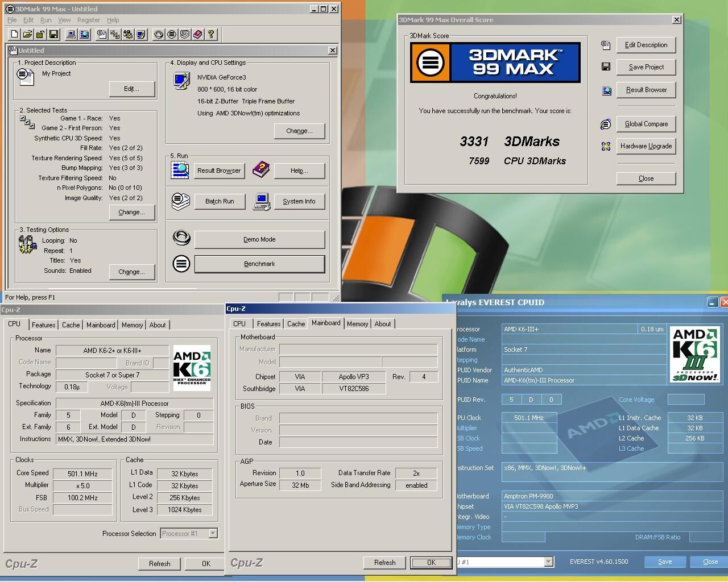The image size is (728, 582).
Task: Click the System Info computer toolbar icon
Action: coord(71,35)
